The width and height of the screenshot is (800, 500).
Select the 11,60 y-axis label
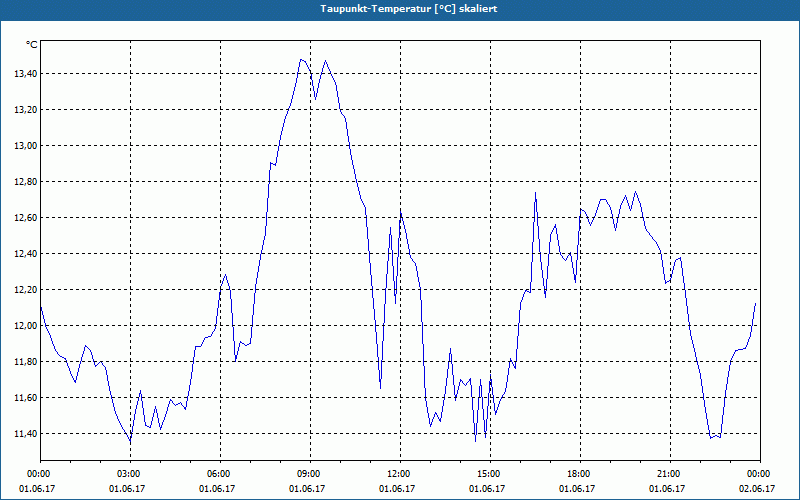coord(25,397)
